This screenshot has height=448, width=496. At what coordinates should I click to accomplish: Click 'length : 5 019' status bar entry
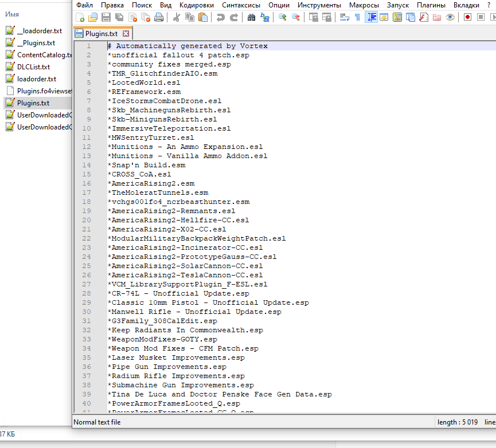458,422
